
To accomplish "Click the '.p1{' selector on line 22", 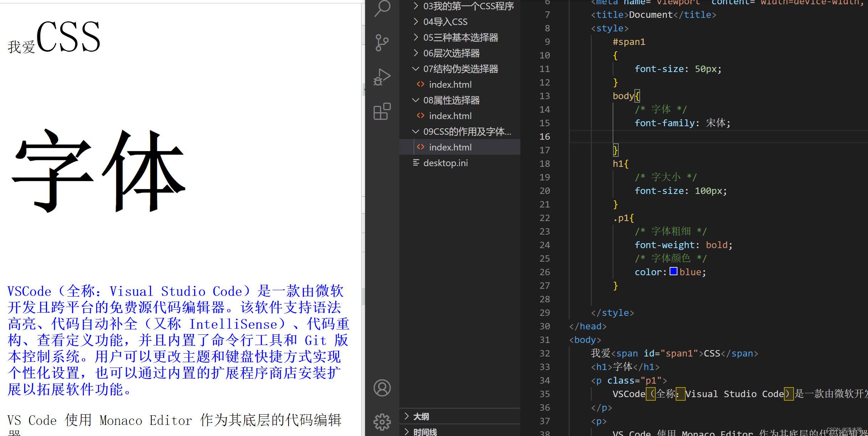I will pyautogui.click(x=623, y=218).
